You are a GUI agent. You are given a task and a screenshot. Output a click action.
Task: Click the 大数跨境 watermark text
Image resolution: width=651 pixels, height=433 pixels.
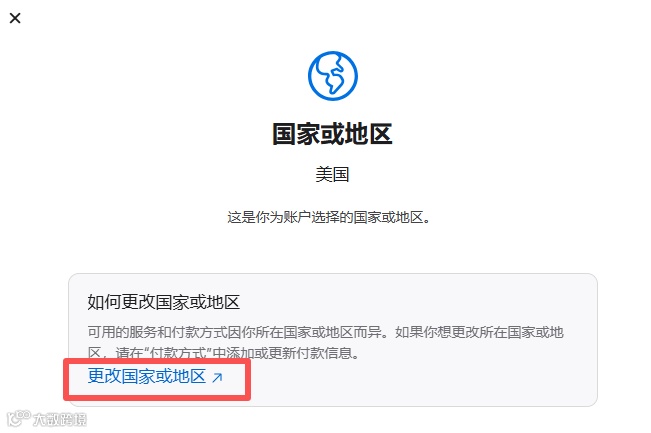(60, 419)
